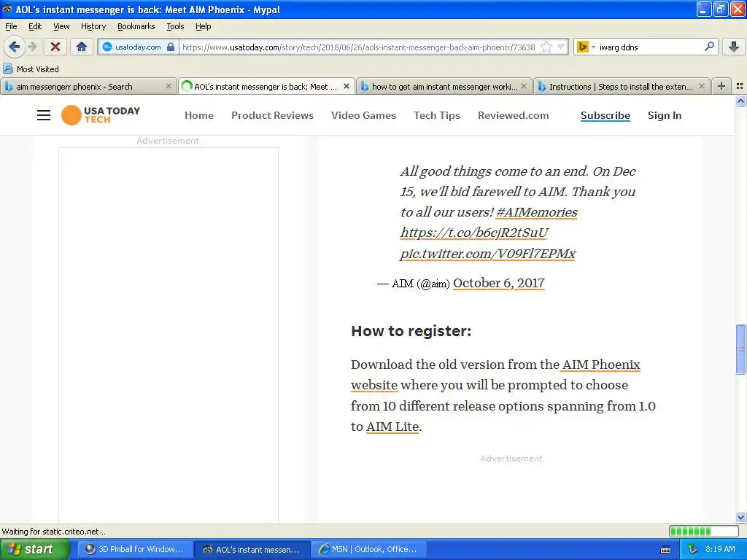
Task: Stop loading with the red X button
Action: tap(55, 47)
